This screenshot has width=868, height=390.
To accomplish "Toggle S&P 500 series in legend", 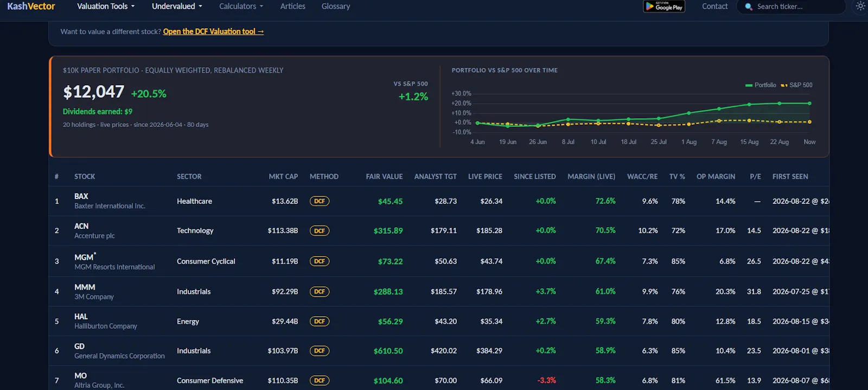I will point(796,85).
